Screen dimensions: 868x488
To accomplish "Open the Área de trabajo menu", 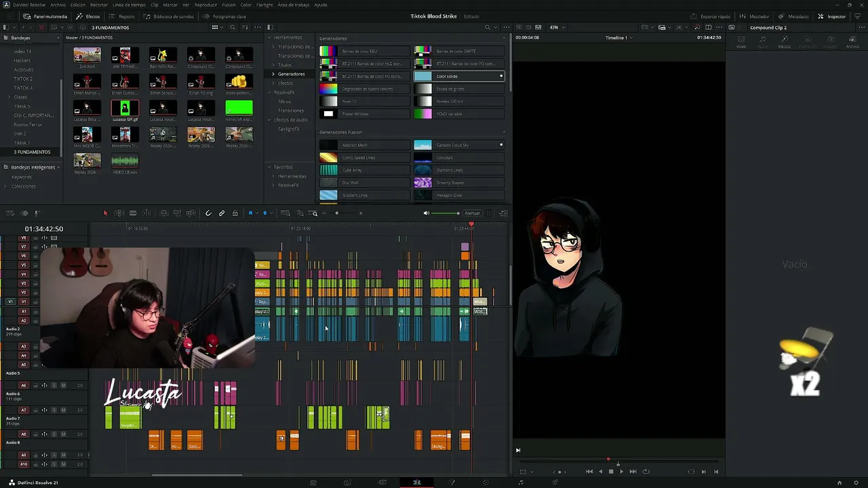I will click(294, 5).
